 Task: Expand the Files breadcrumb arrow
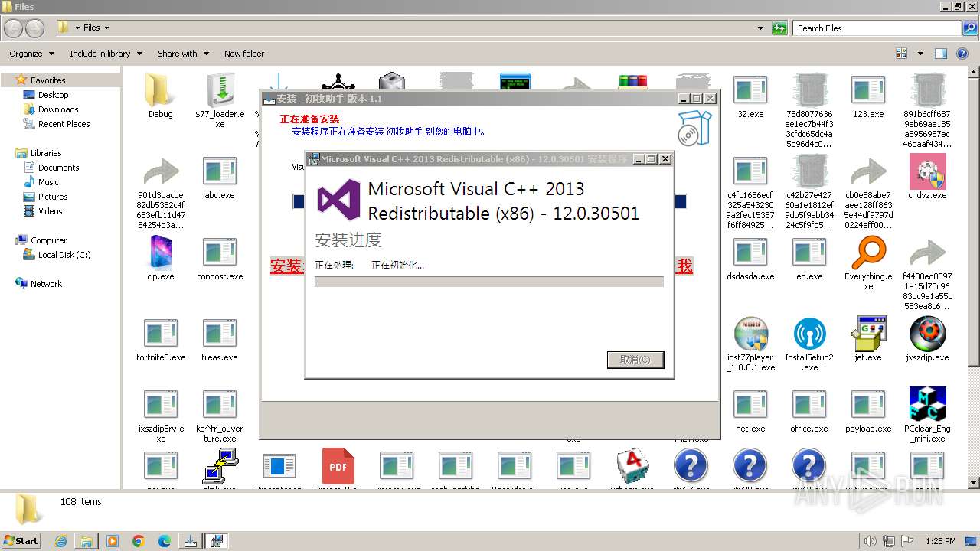coord(106,28)
